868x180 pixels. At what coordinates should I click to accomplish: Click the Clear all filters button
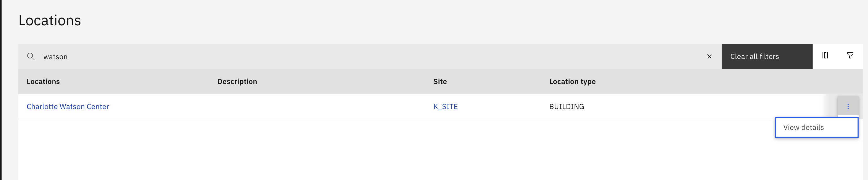point(767,56)
